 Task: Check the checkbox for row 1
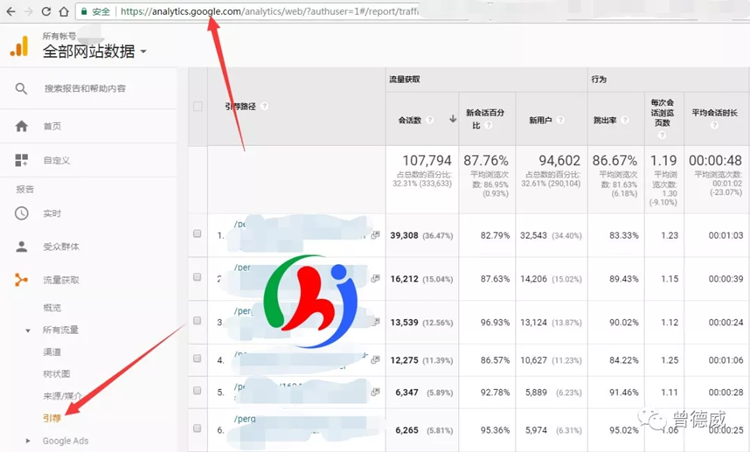197,233
